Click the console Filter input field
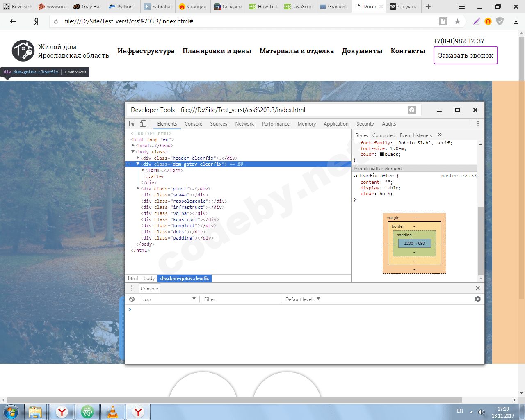This screenshot has height=420, width=525. pos(242,299)
